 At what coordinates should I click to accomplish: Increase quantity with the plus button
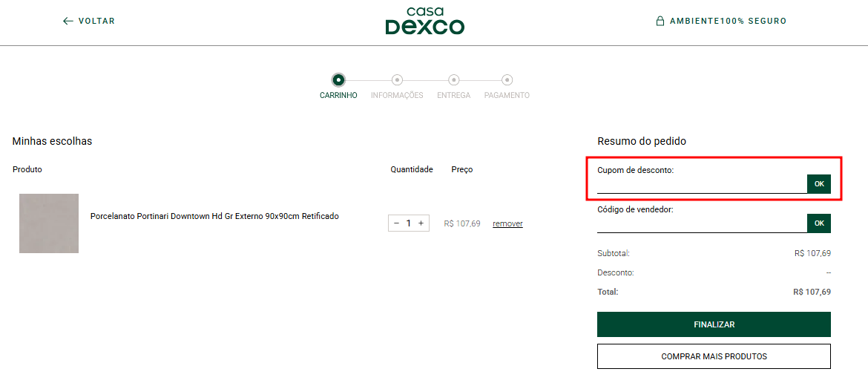point(421,223)
